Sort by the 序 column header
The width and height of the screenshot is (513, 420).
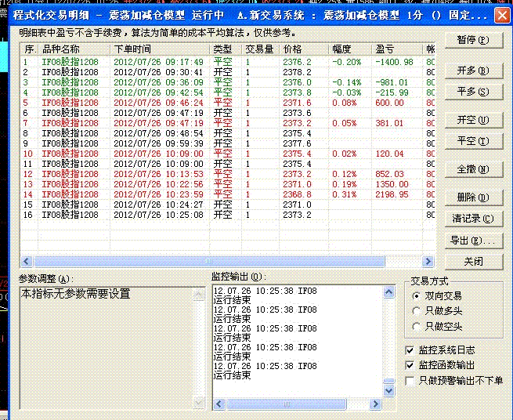coord(30,49)
